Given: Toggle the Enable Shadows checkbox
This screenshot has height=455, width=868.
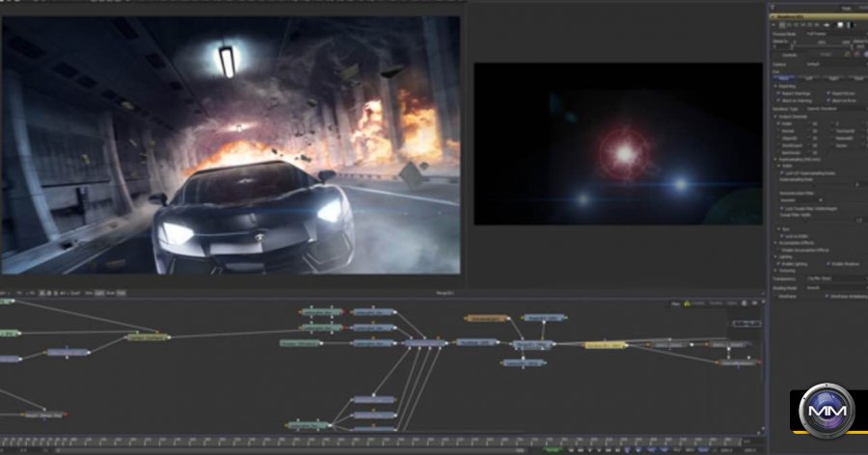Looking at the screenshot, I should [828, 264].
